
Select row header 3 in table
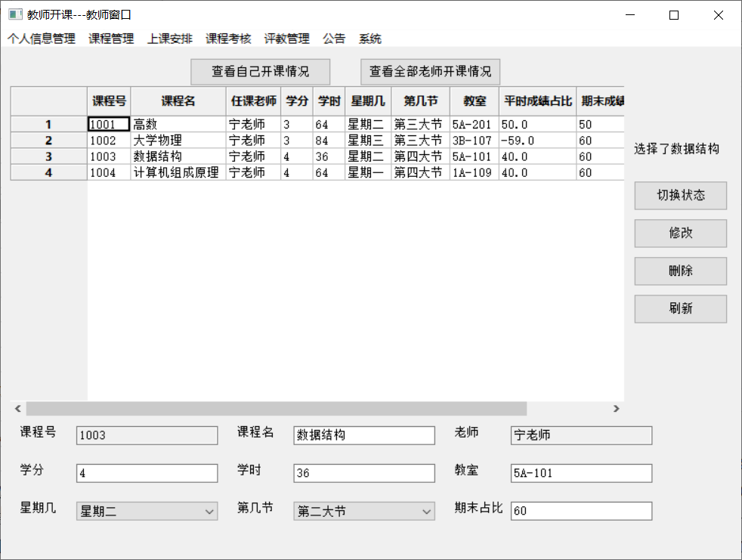tap(49, 156)
